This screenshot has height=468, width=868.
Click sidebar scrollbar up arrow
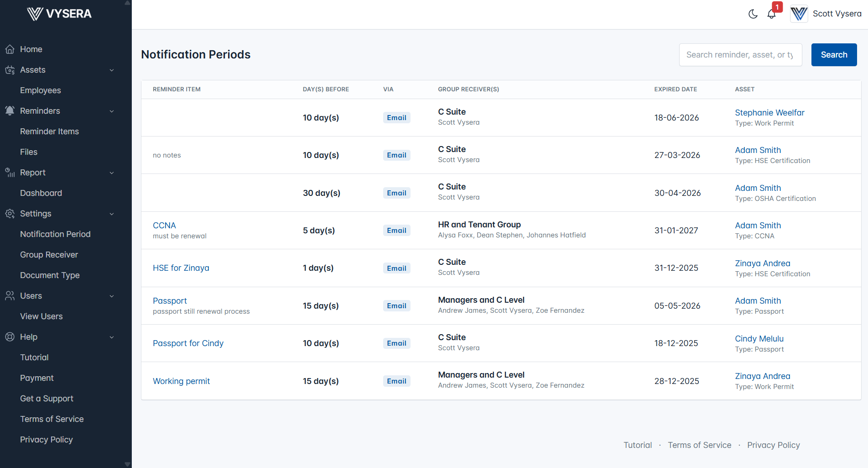point(127,3)
